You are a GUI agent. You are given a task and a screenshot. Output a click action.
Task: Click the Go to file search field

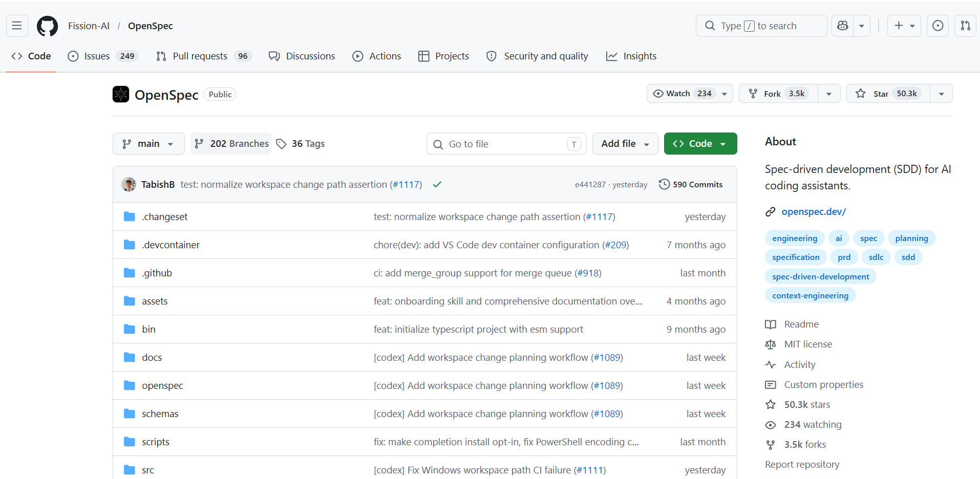pyautogui.click(x=506, y=144)
